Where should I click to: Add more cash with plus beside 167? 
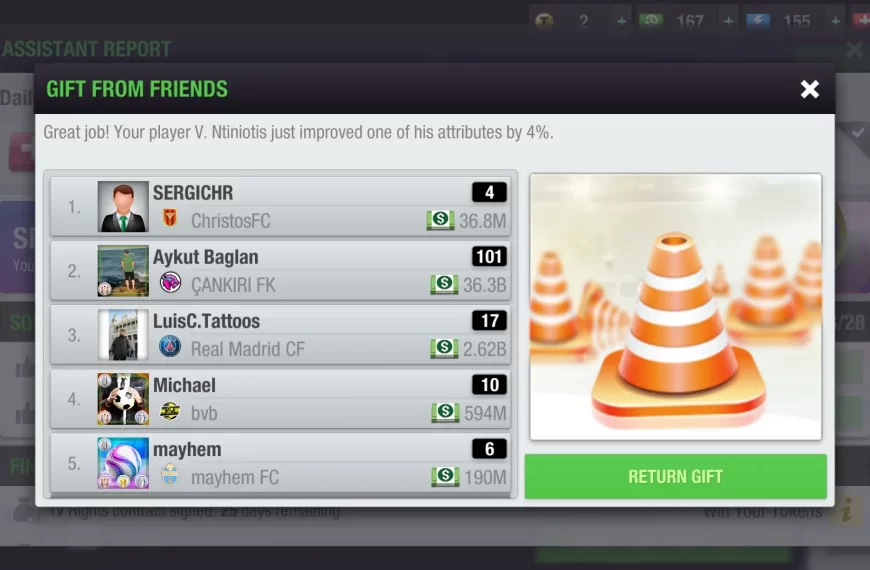pos(729,21)
